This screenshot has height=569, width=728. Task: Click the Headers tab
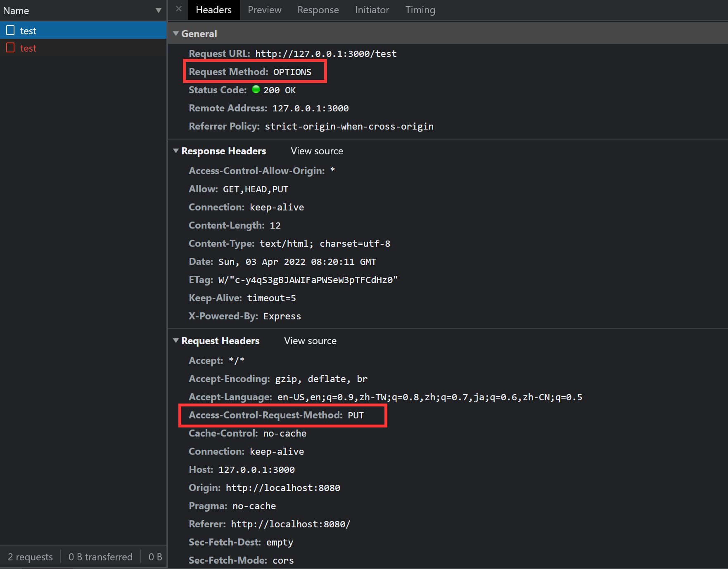tap(213, 10)
